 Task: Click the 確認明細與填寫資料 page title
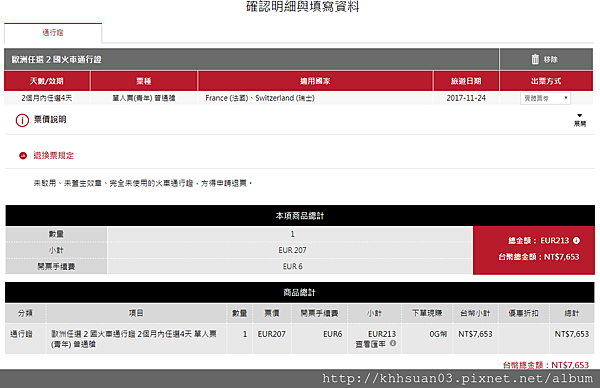point(303,7)
